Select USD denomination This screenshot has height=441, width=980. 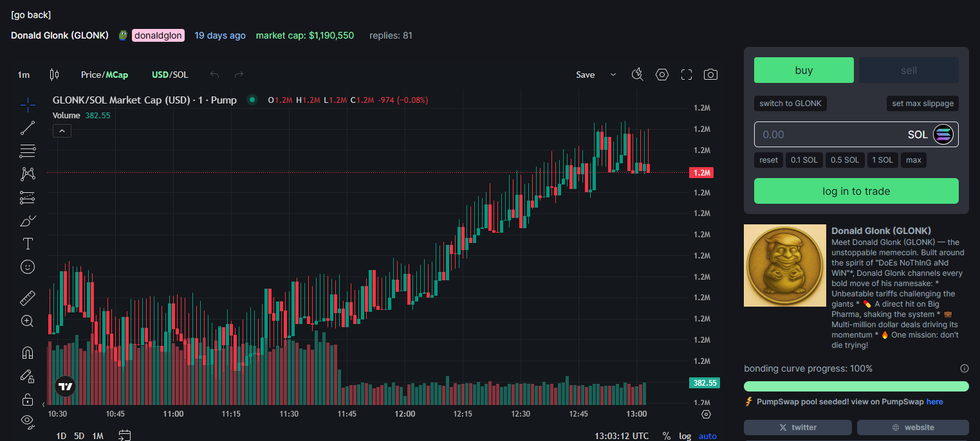point(160,75)
